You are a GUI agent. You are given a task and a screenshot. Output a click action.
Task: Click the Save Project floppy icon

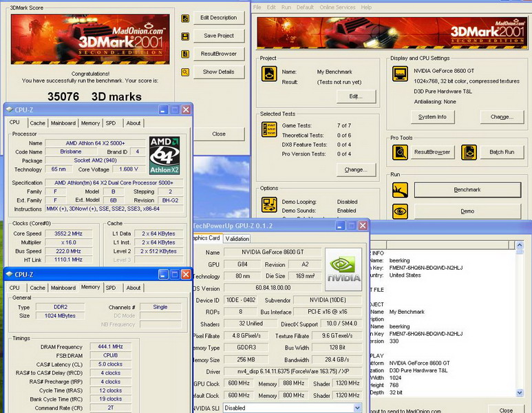tap(185, 36)
